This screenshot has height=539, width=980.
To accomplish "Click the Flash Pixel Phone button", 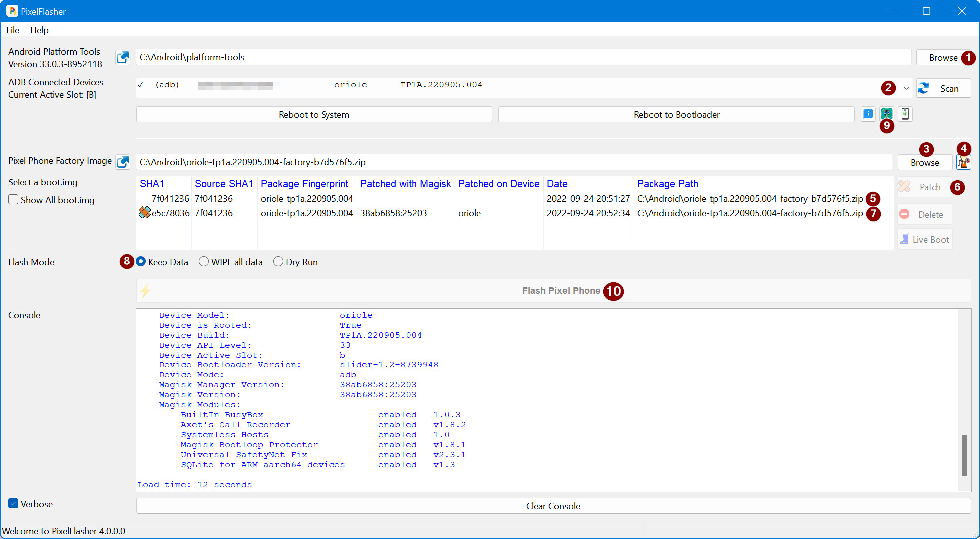I will tap(553, 291).
